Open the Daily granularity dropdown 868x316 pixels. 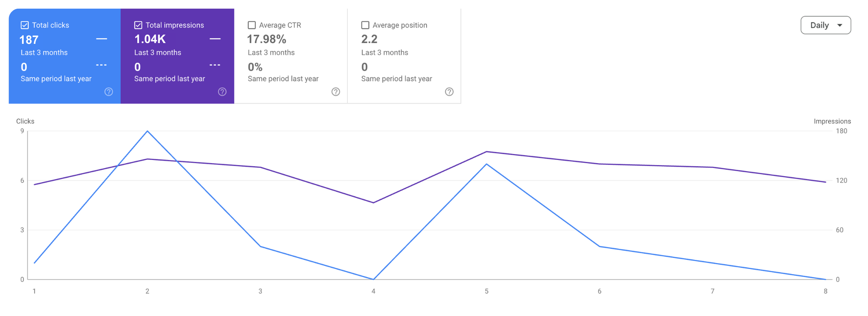[x=825, y=25]
